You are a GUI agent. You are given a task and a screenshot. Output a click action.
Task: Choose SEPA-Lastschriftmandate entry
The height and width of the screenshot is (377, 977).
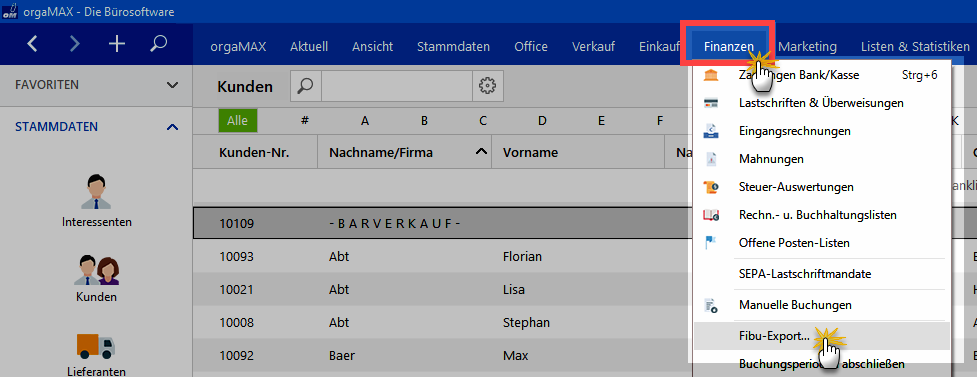[x=821, y=274]
